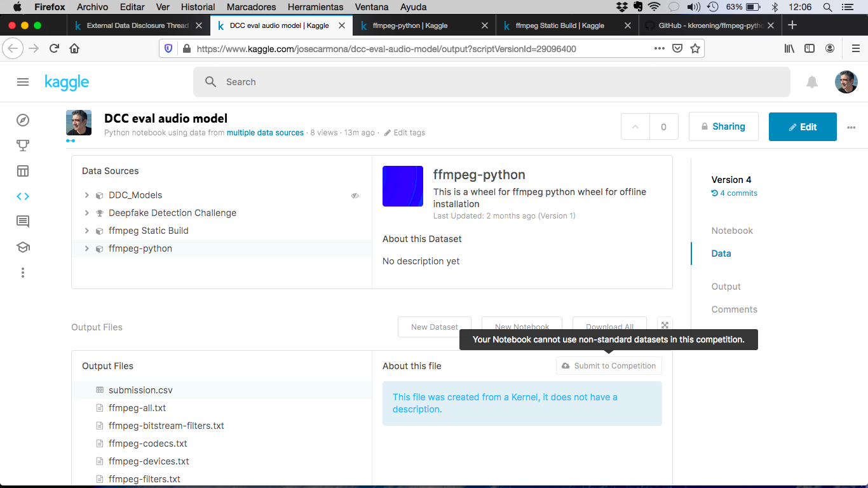Viewport: 868px width, 488px height.
Task: Click in the Kaggle search field
Action: [492, 82]
